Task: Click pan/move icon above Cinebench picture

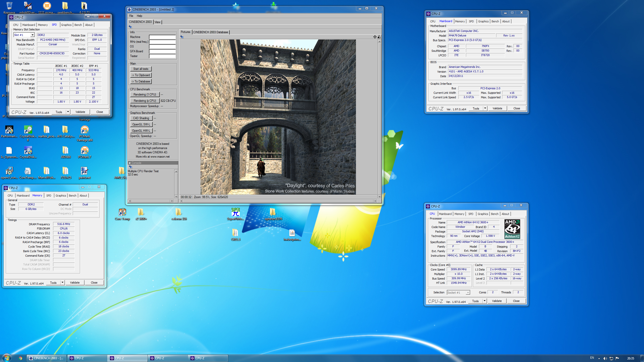Action: pyautogui.click(x=375, y=37)
